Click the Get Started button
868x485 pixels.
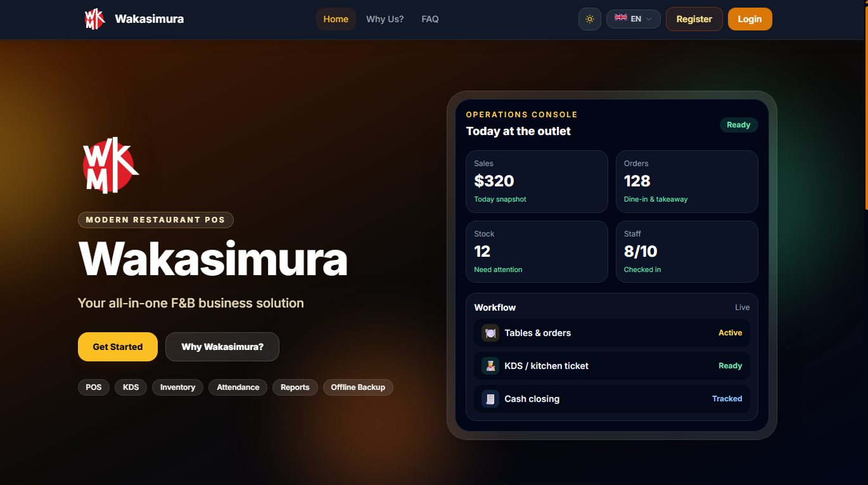tap(118, 347)
